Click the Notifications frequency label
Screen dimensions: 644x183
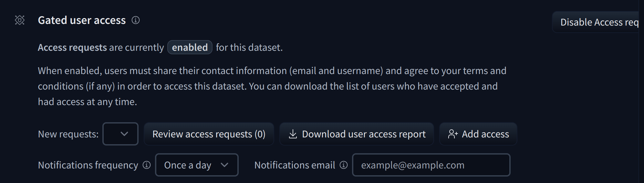(88, 165)
